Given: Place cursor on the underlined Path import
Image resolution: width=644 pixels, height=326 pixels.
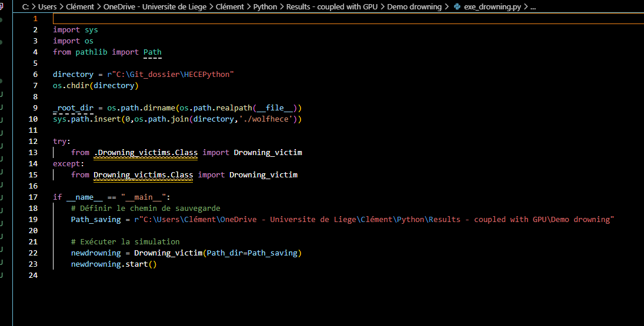Looking at the screenshot, I should click(152, 52).
